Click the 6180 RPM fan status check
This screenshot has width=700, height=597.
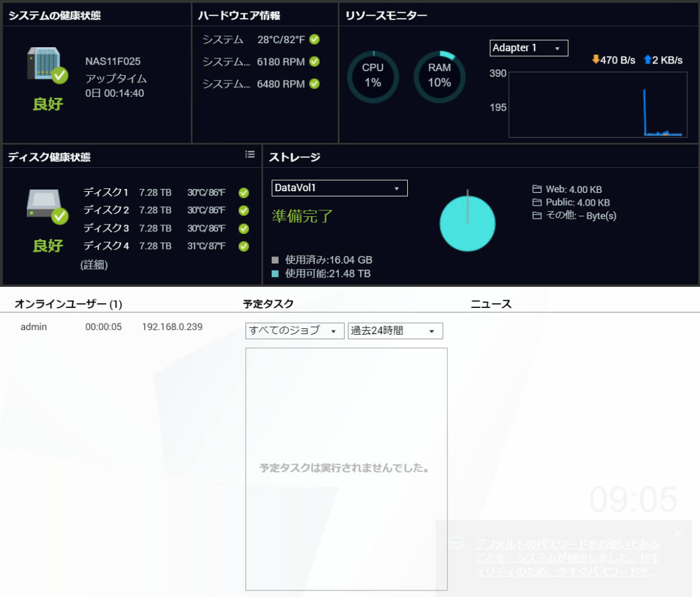tap(314, 62)
